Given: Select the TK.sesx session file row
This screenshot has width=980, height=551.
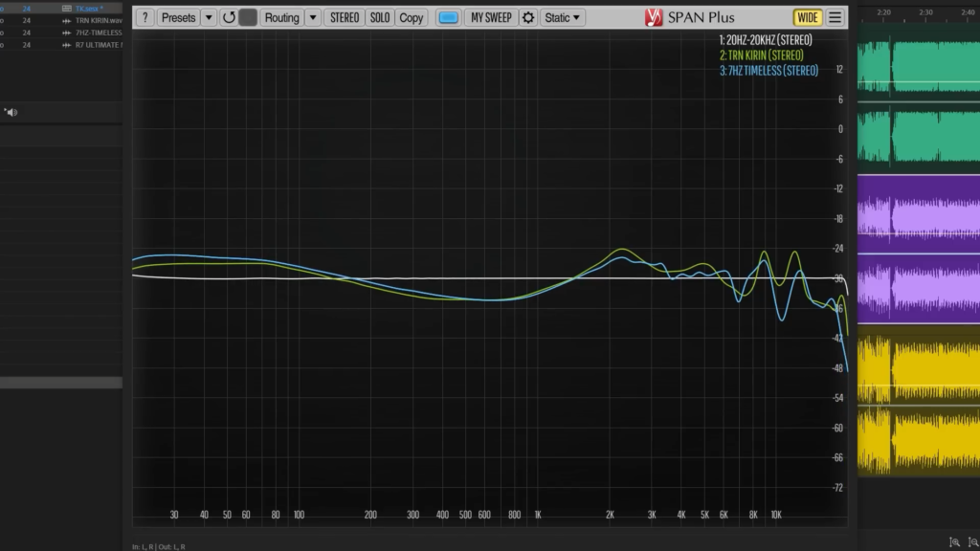Looking at the screenshot, I should 61,8.
